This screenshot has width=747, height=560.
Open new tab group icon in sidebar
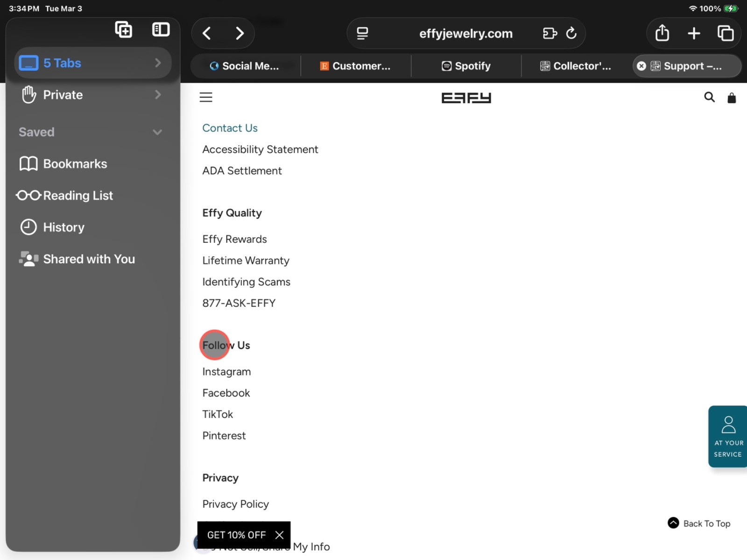[124, 30]
